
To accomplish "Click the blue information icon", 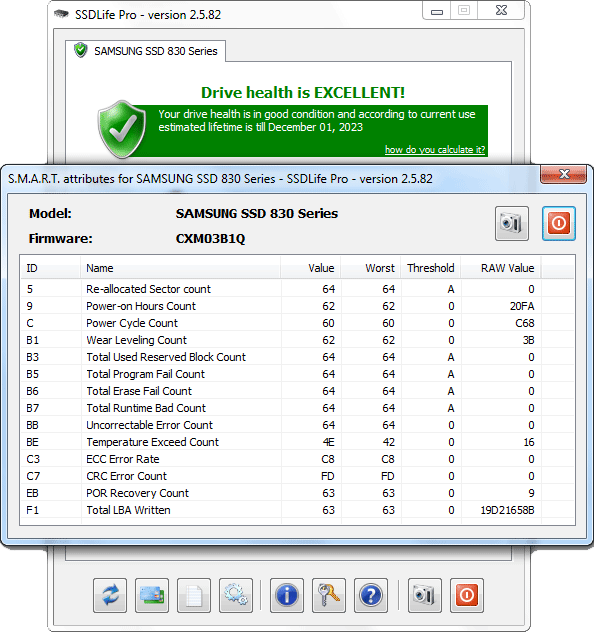I will (x=287, y=595).
